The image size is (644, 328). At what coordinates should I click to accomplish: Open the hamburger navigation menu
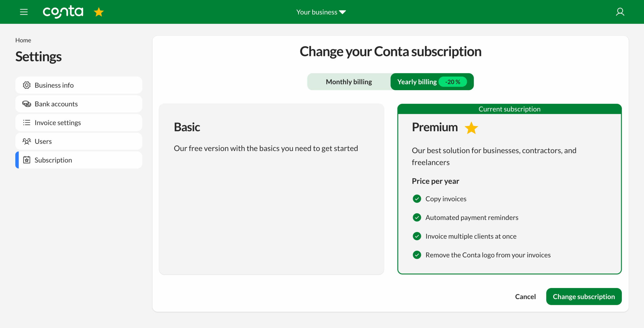pos(24,12)
